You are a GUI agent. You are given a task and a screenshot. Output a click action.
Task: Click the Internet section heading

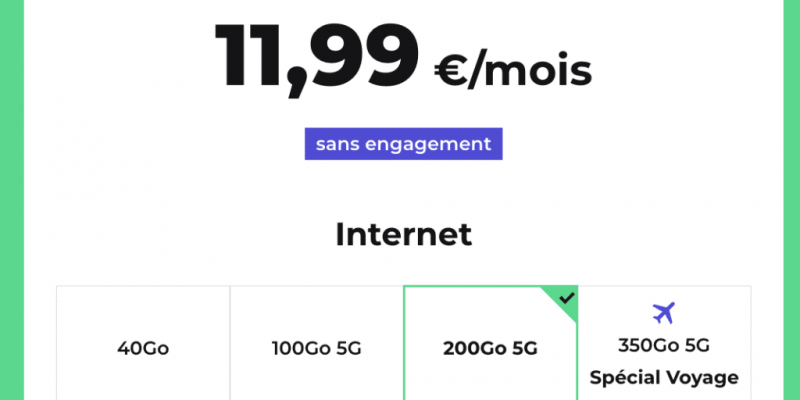(x=404, y=235)
